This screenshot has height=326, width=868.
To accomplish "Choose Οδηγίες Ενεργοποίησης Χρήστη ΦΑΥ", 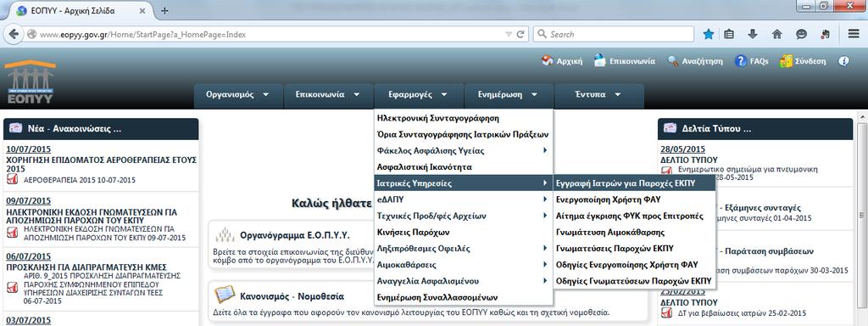I will (634, 265).
